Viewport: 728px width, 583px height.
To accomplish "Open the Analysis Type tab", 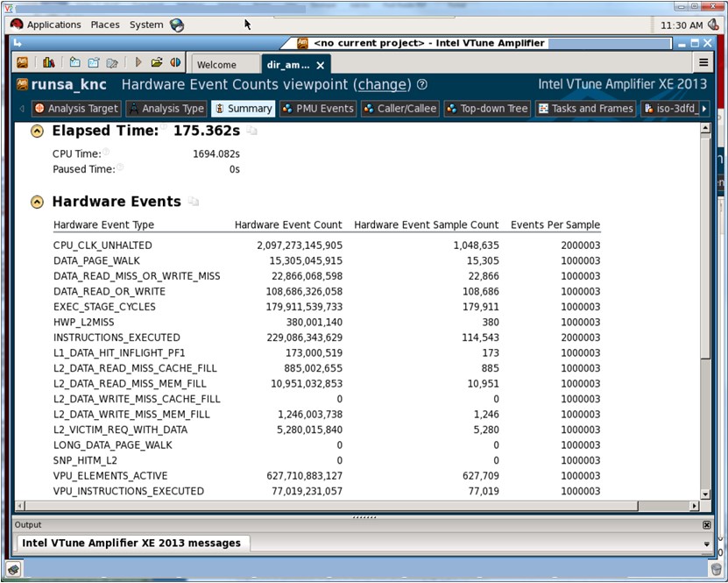I will tap(166, 109).
